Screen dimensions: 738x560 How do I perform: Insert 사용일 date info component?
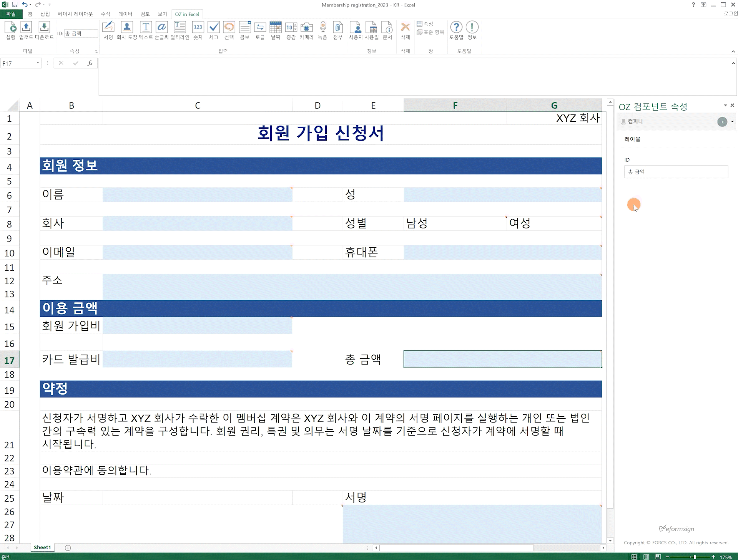372,30
